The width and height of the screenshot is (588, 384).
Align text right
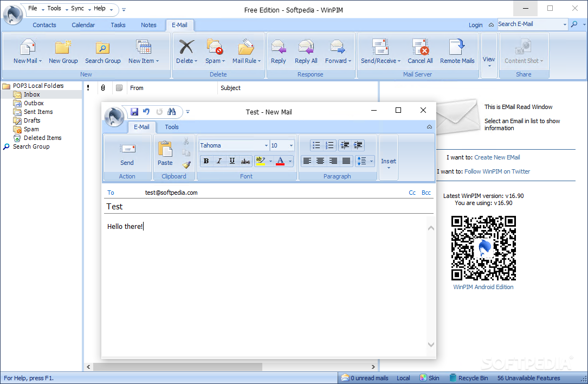pyautogui.click(x=333, y=161)
